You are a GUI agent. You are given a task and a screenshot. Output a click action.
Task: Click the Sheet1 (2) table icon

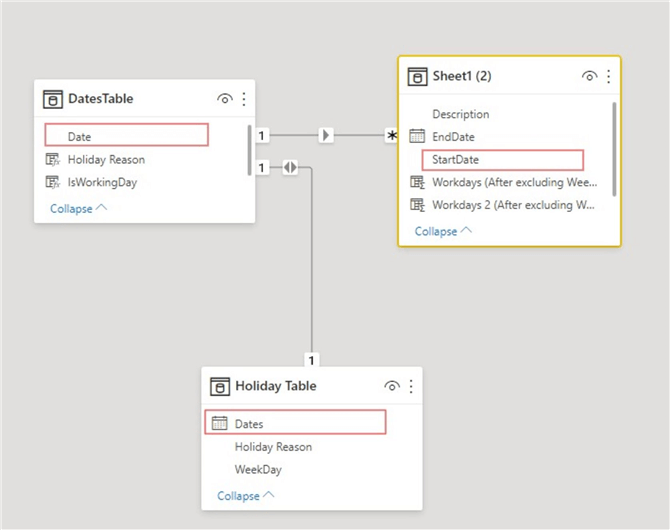point(418,76)
